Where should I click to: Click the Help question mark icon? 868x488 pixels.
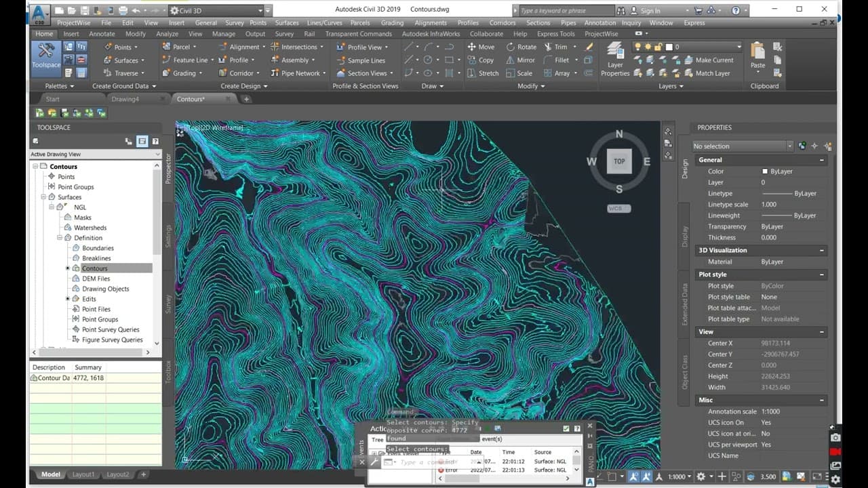point(736,10)
